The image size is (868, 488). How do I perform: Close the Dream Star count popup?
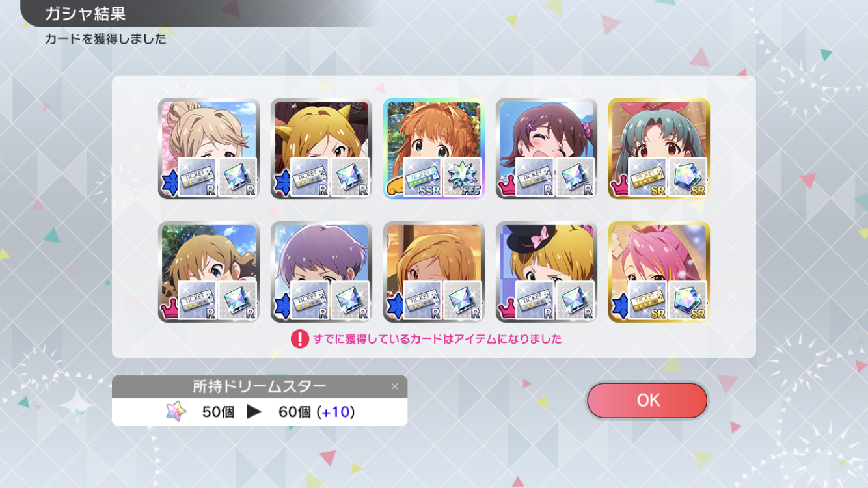(x=394, y=386)
